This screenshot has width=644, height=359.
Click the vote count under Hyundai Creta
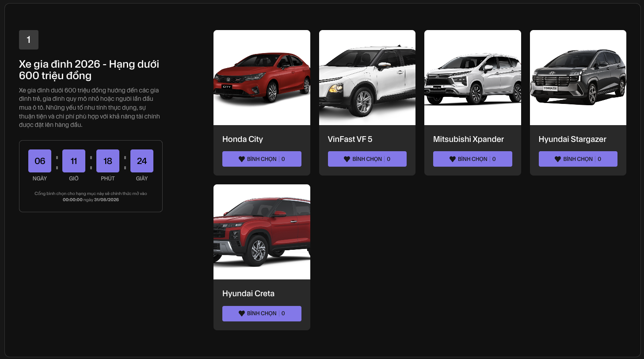(283, 313)
